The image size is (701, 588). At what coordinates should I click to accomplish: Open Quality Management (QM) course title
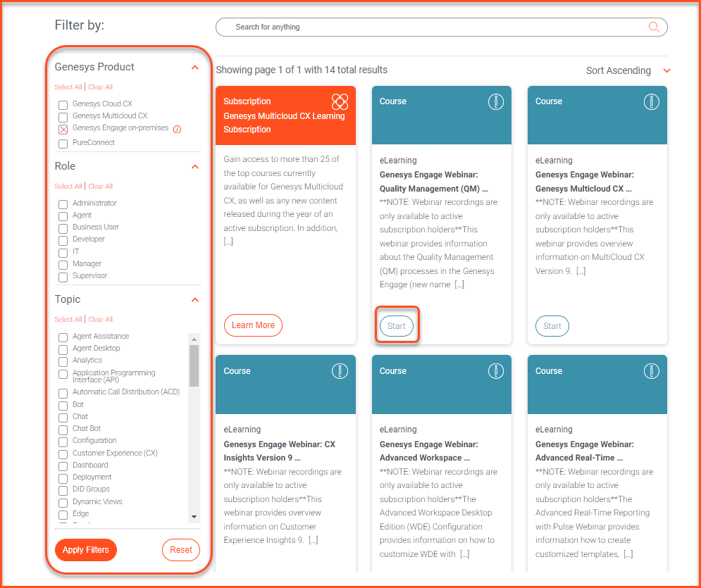(x=434, y=182)
